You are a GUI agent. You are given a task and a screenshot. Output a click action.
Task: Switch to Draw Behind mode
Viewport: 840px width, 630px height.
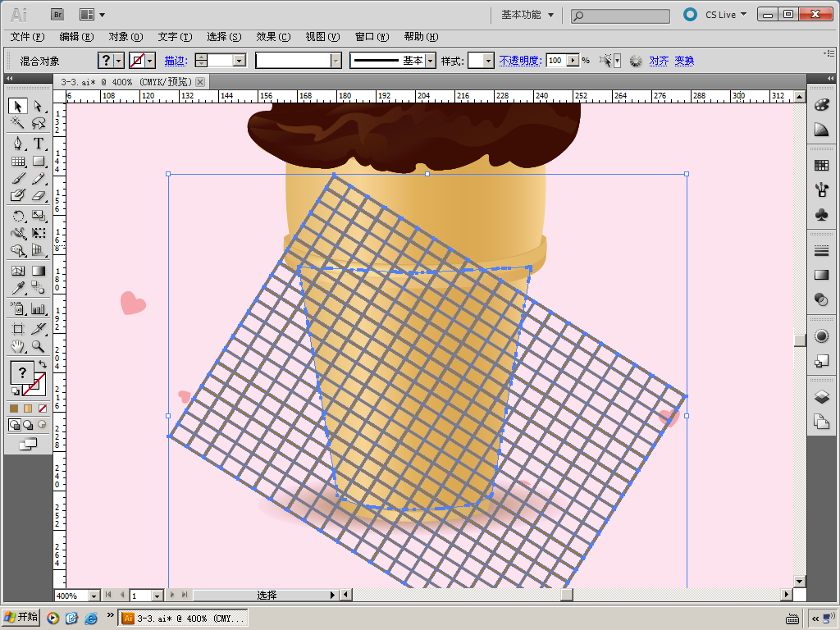click(28, 425)
